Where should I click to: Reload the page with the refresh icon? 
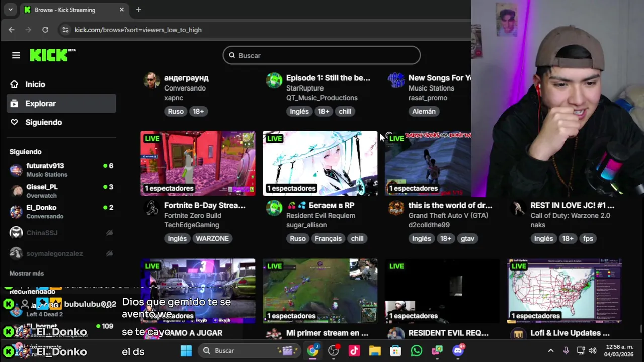coord(45,30)
